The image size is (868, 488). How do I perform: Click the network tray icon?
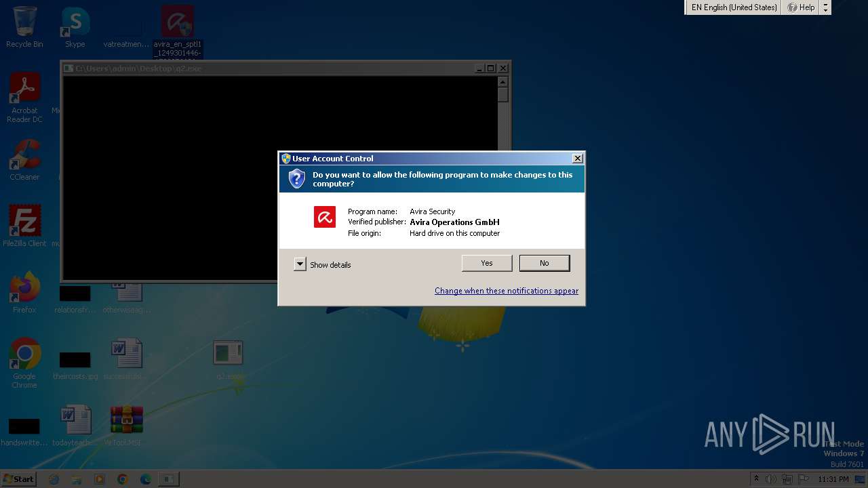coord(787,479)
